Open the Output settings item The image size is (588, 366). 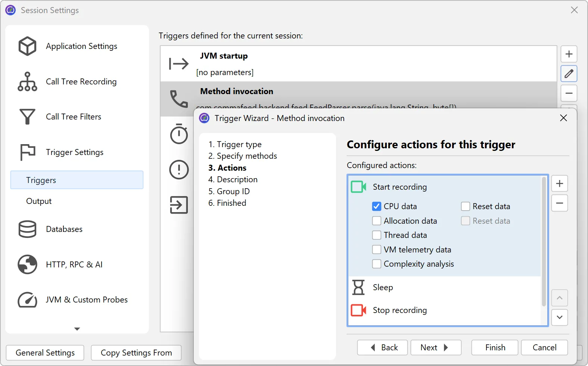pos(39,201)
